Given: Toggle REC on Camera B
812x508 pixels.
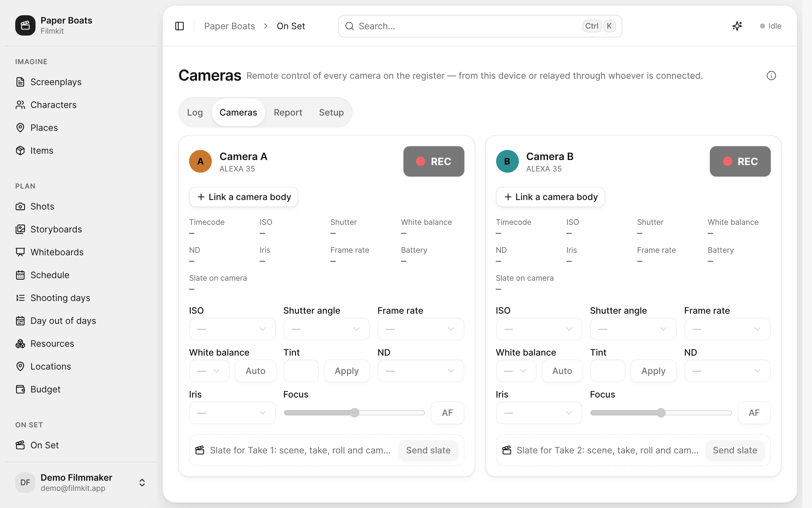Looking at the screenshot, I should [740, 161].
